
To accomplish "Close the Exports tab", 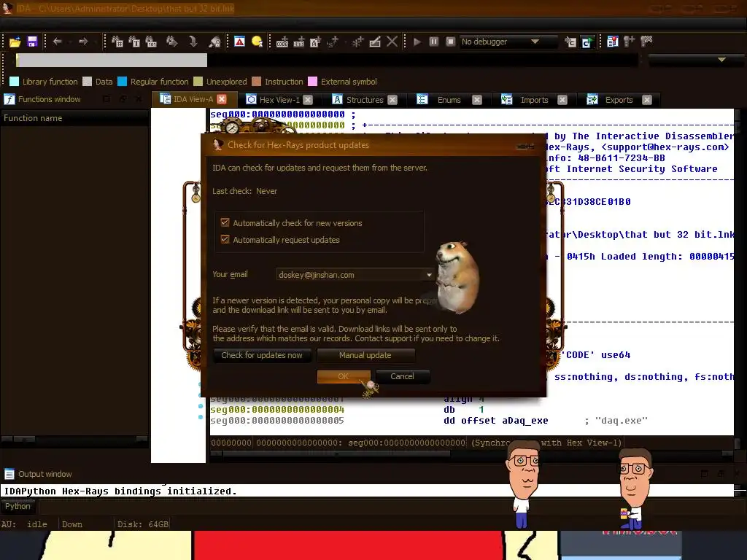I will tap(646, 100).
